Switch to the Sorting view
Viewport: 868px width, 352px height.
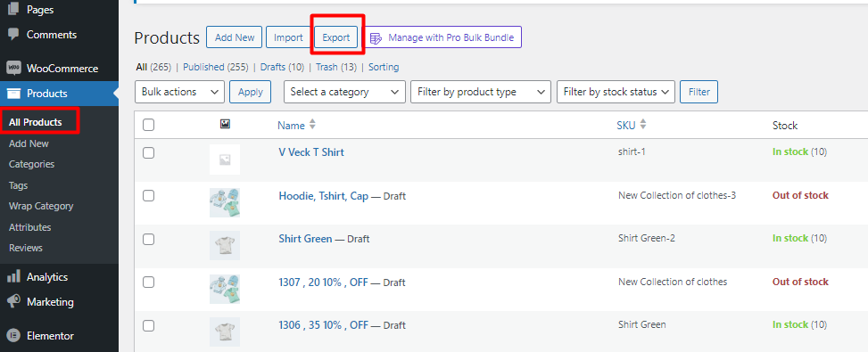click(384, 67)
